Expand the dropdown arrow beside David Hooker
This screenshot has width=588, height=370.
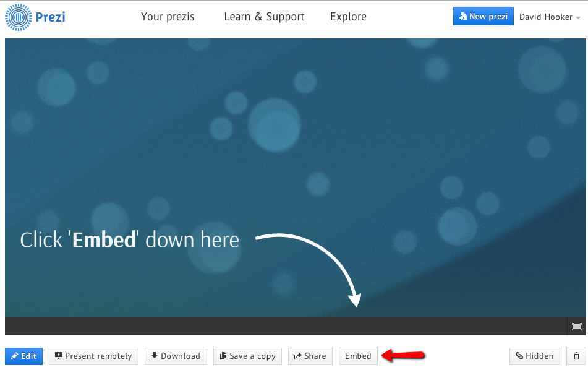point(578,17)
